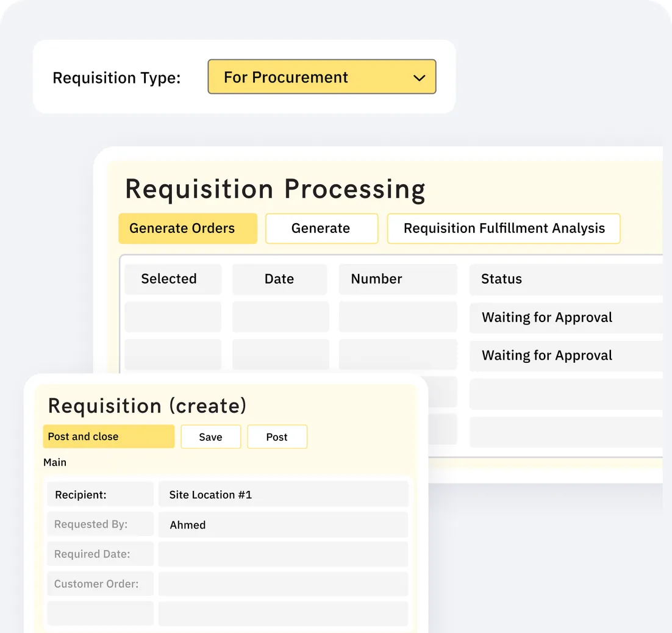Image resolution: width=672 pixels, height=633 pixels.
Task: Select second Waiting for Approval status row
Action: click(x=566, y=356)
